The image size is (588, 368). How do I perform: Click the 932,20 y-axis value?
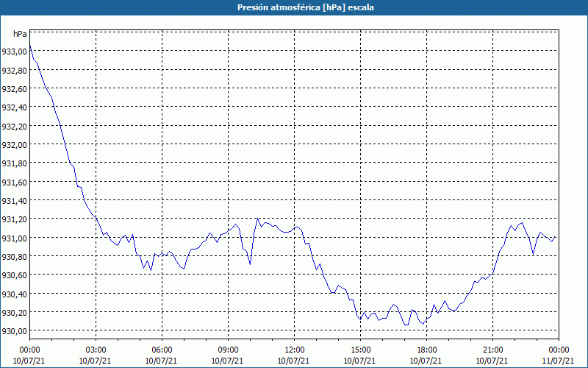14,126
